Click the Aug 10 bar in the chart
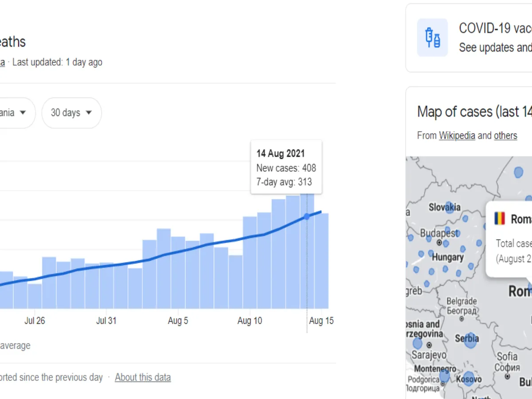This screenshot has width=532, height=399. pyautogui.click(x=250, y=262)
